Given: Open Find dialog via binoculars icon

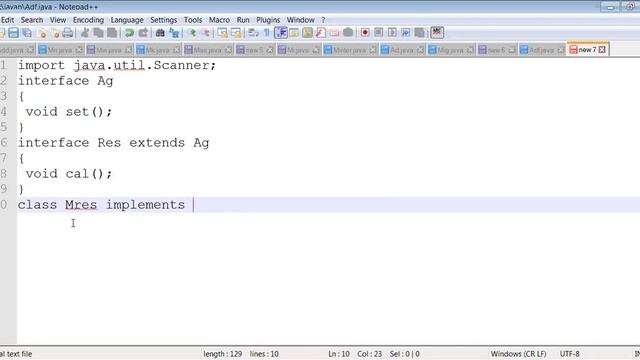Looking at the screenshot, I should tap(160, 33).
